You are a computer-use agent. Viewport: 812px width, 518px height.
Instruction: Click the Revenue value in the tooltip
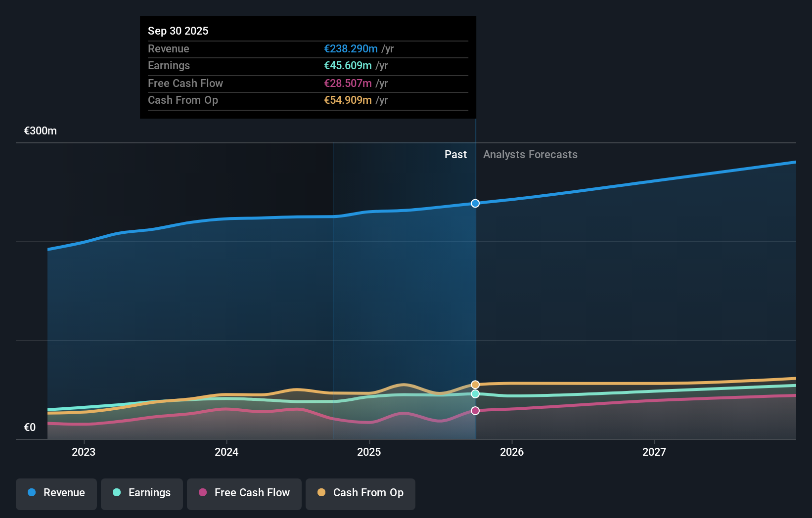(352, 49)
